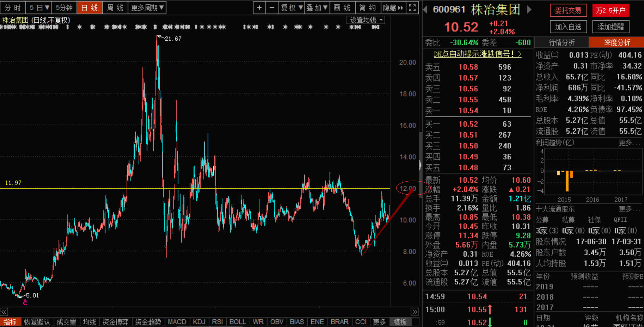Show WR indicator

(x=258, y=322)
